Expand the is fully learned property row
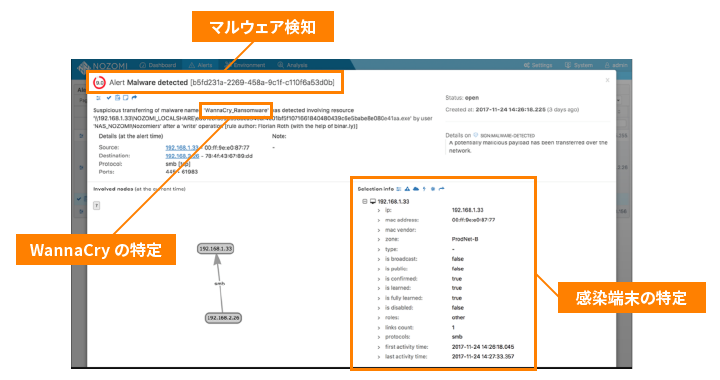The height and width of the screenshot is (380, 720). coord(379,298)
